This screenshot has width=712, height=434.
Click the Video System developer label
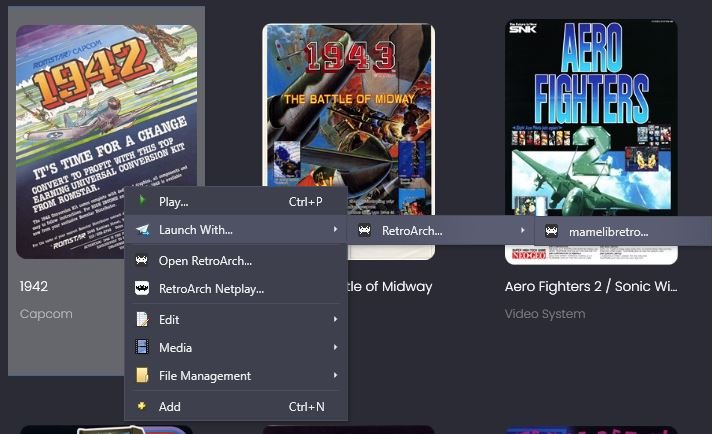tap(545, 314)
